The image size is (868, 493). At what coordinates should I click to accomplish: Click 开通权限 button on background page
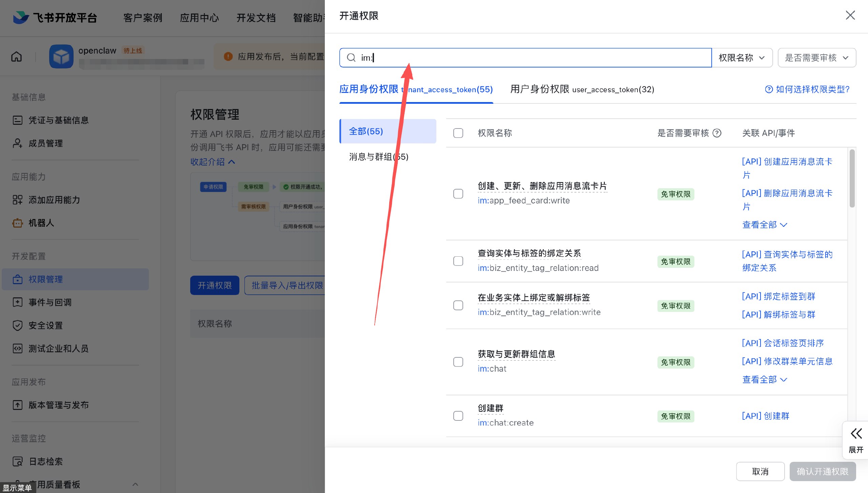click(x=215, y=285)
